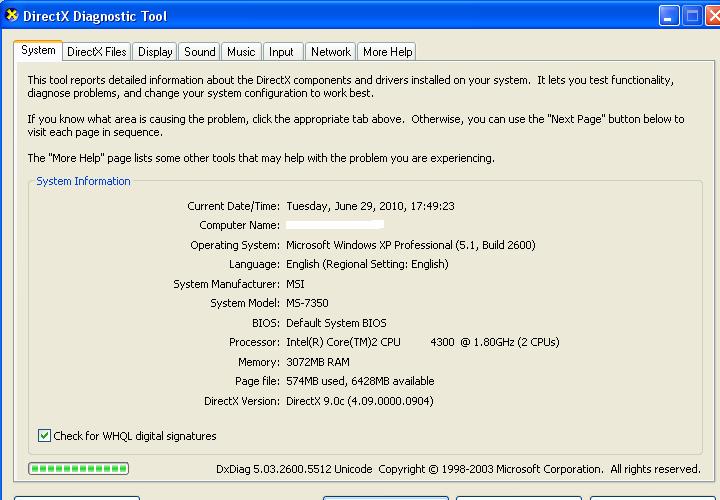Click the System Model value MS-7350
The image size is (720, 500).
307,303
